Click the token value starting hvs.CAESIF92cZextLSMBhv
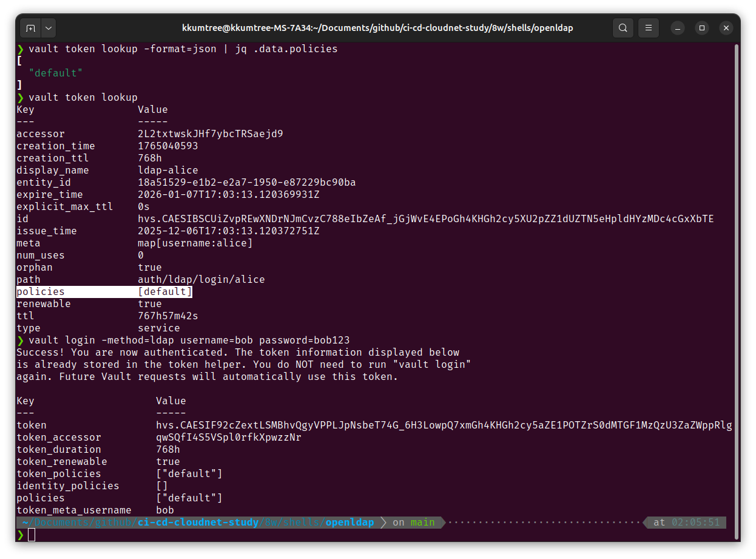Viewport: 756px width, 559px height. point(444,425)
